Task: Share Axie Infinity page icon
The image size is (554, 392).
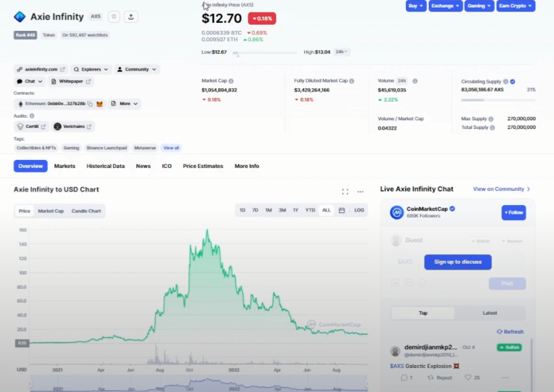Action: [x=131, y=17]
